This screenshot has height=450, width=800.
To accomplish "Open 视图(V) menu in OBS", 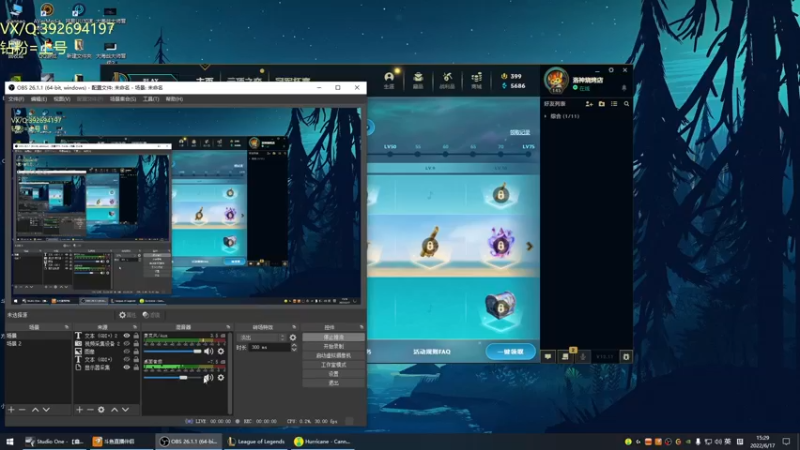I will click(x=62, y=99).
